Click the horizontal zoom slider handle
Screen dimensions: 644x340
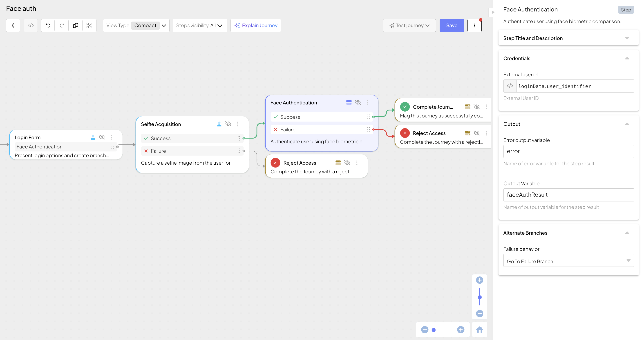click(x=434, y=330)
